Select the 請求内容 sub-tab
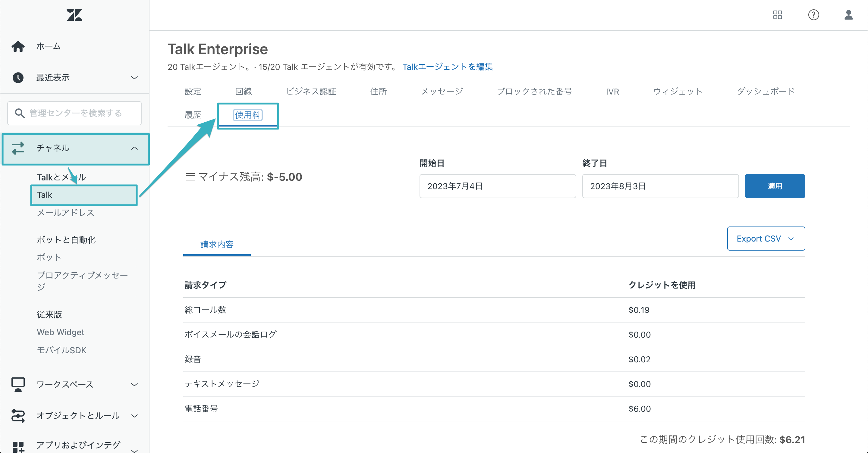The width and height of the screenshot is (868, 453). pyautogui.click(x=217, y=245)
